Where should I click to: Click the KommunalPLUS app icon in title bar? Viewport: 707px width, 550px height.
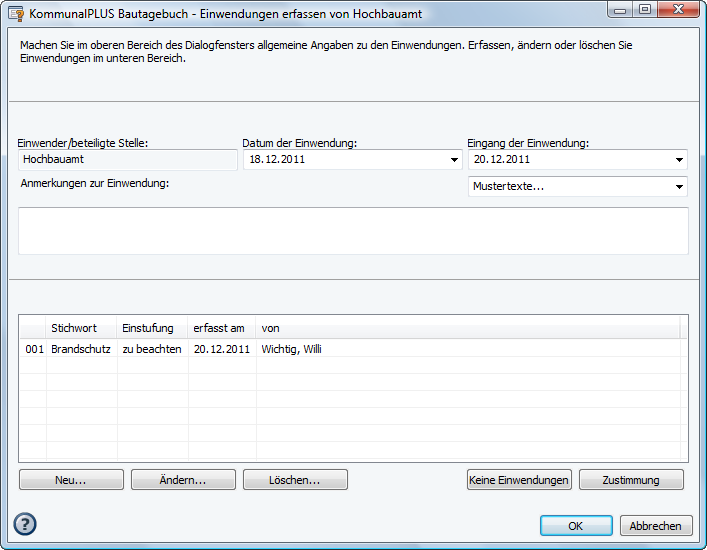pos(15,13)
